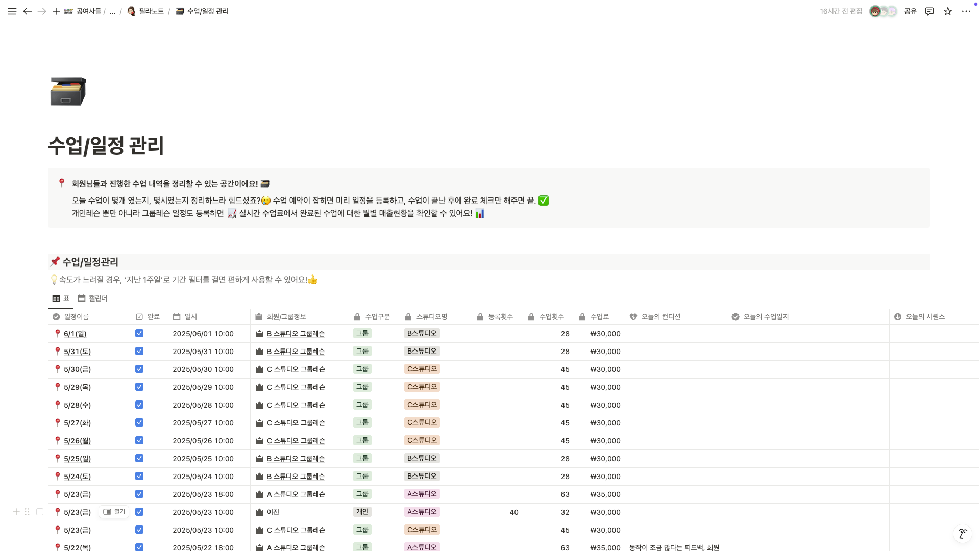980x551 pixels.
Task: Open the sidebar with the hamburger icon
Action: pos(12,11)
